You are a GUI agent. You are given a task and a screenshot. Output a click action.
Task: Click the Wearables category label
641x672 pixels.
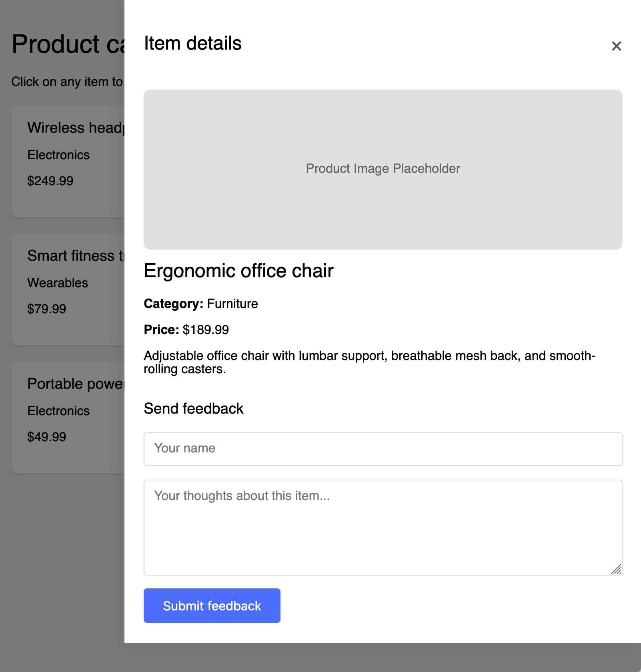pos(58,283)
